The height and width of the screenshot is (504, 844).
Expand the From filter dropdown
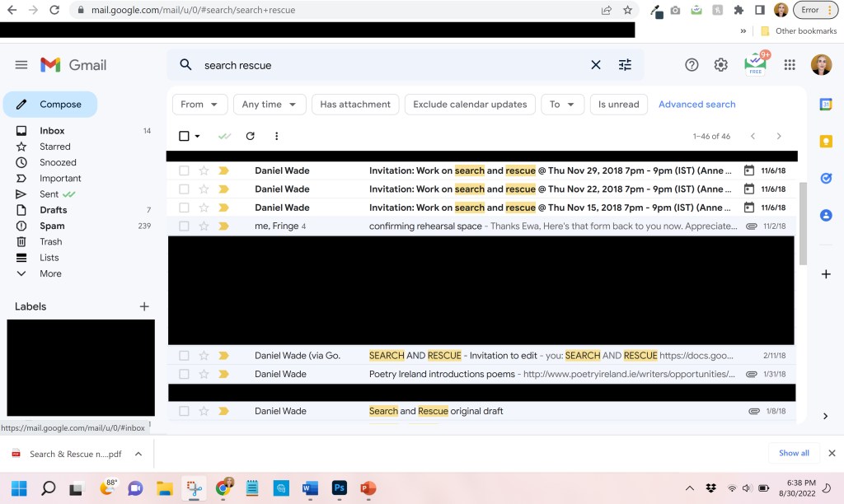click(200, 105)
